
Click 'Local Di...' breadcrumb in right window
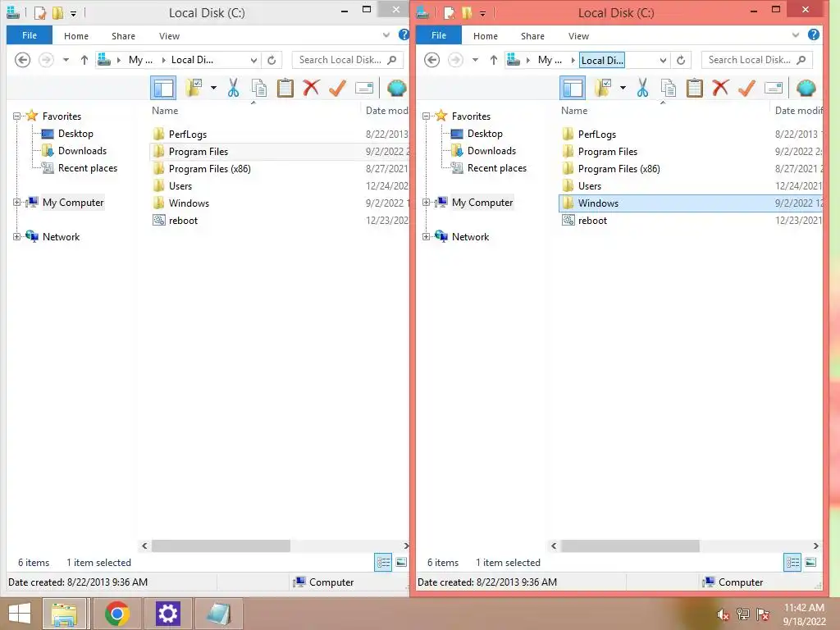point(602,60)
